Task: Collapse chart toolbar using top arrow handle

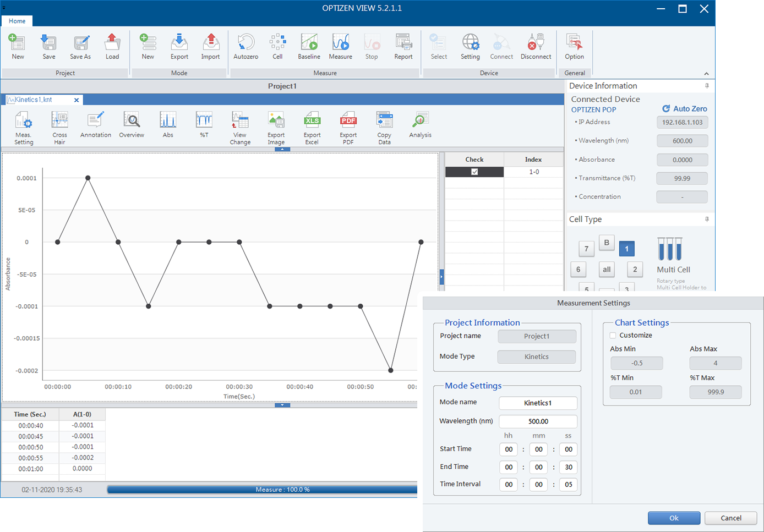Action: [282, 149]
